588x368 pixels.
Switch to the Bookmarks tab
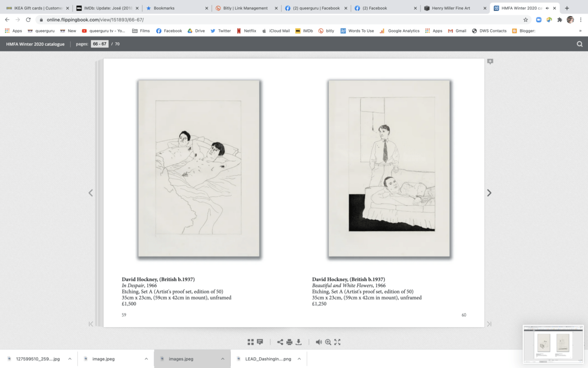click(176, 8)
